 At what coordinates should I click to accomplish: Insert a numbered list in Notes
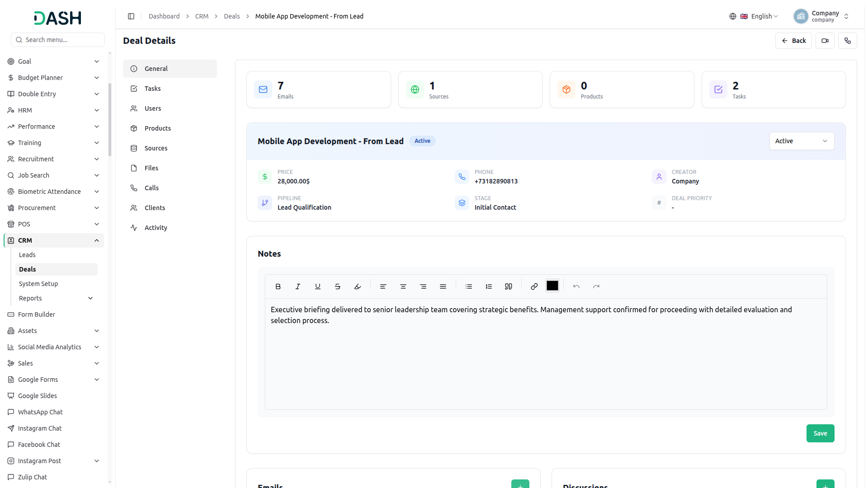click(489, 286)
